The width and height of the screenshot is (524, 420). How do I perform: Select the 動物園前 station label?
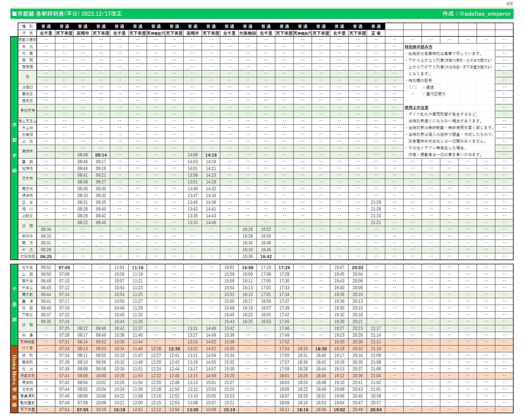(x=27, y=403)
